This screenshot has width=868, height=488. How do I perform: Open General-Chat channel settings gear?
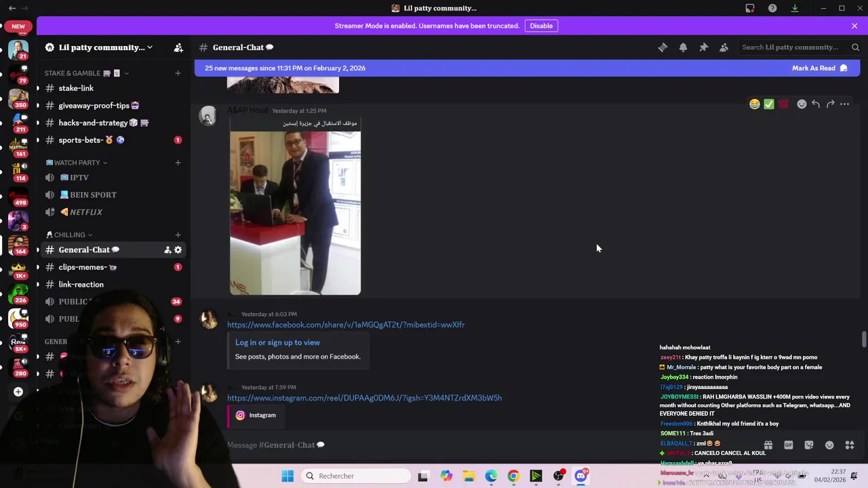[178, 250]
